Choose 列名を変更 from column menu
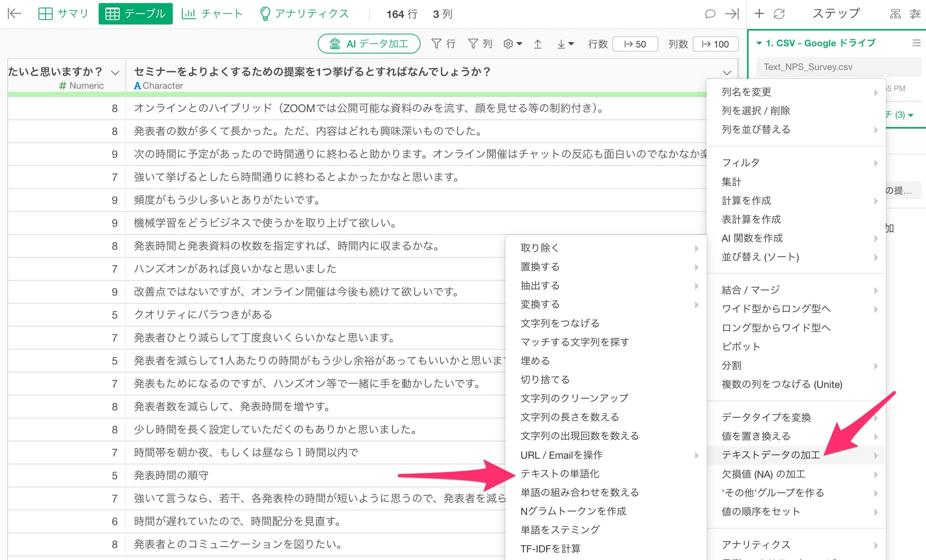Viewport: 926px width, 560px height. pos(796,92)
